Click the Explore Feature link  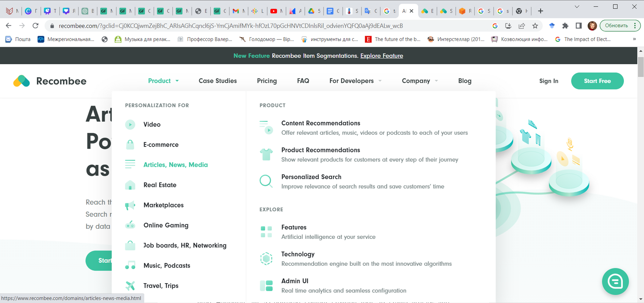[x=382, y=56]
